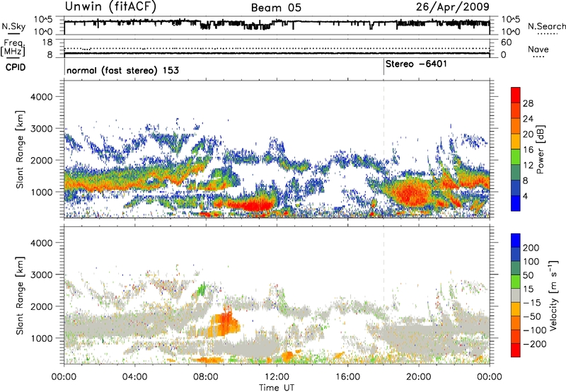Click the "15" label on the velocity color bar

pyautogui.click(x=528, y=289)
